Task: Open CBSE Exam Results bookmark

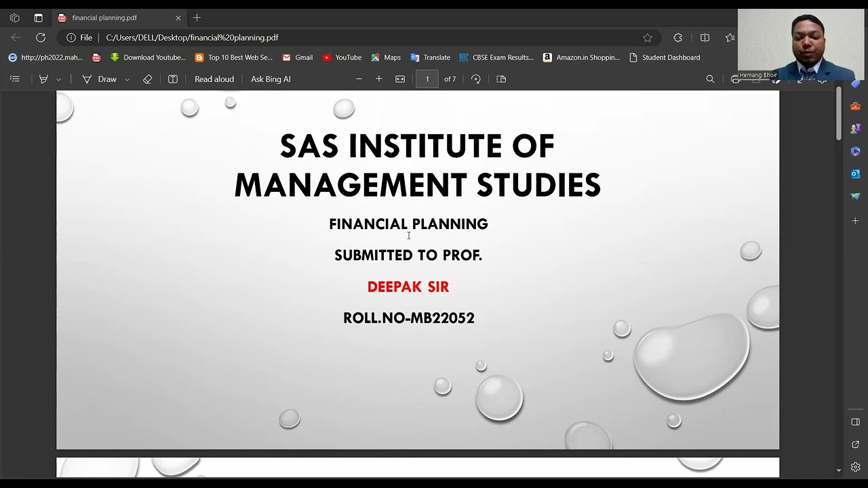Action: (x=496, y=58)
